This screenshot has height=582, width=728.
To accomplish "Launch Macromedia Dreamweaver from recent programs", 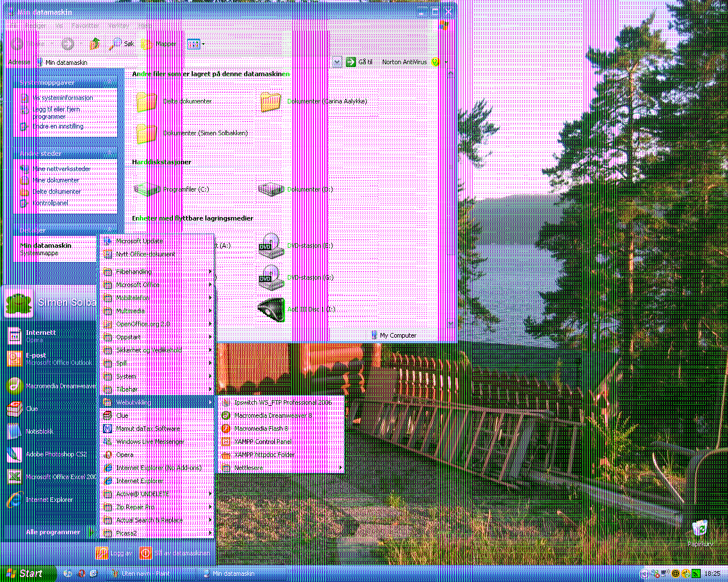I will pos(50,386).
